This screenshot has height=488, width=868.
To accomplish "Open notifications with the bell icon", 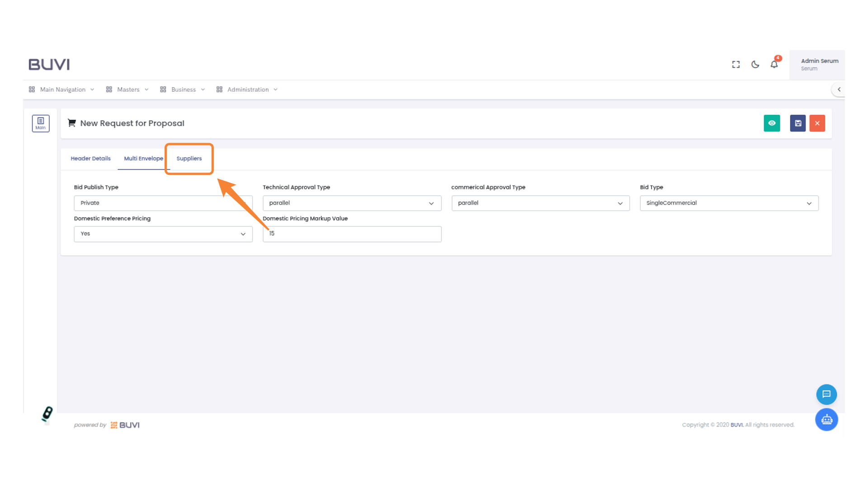I will [x=774, y=65].
